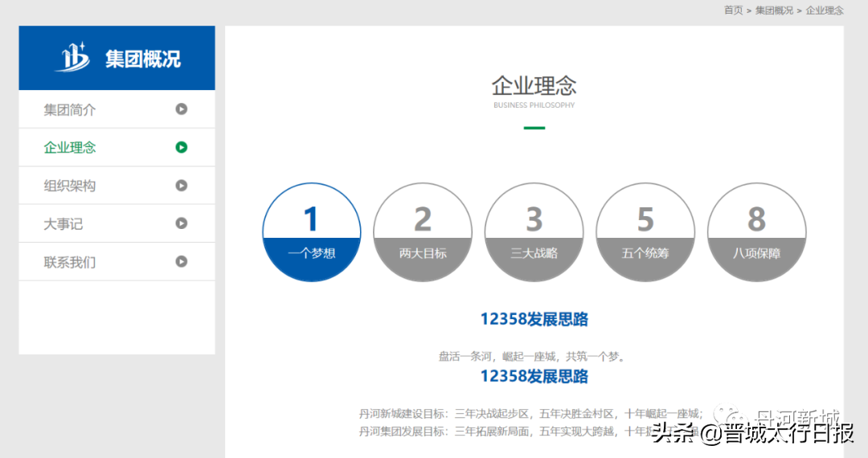
Task: Follow the 集团概况 breadcrumb link
Action: click(774, 10)
